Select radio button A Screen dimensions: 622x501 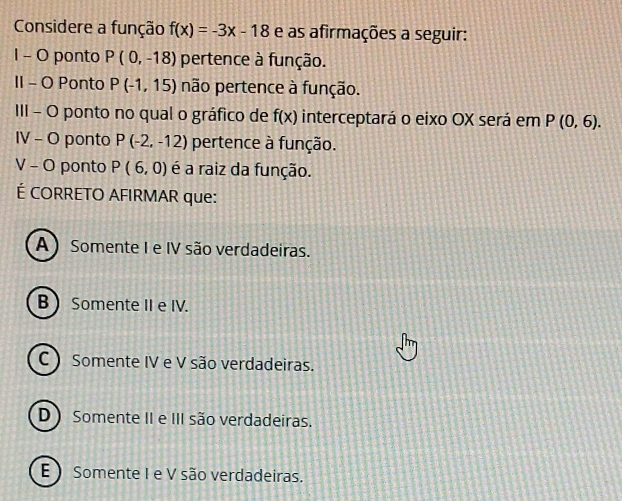[x=42, y=246]
